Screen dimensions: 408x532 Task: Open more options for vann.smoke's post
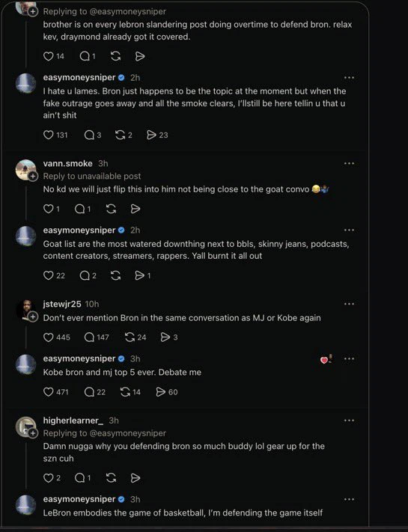click(349, 164)
